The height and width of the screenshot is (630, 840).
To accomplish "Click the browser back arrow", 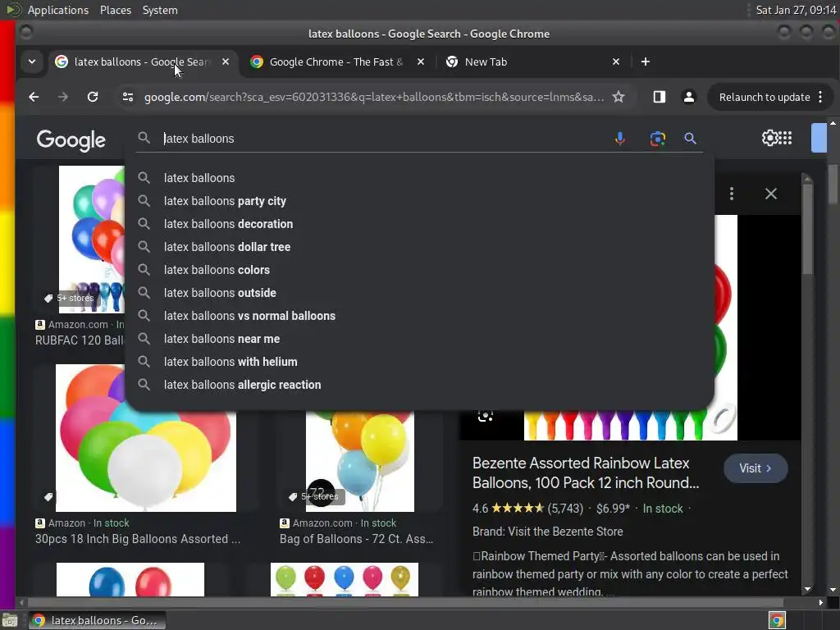I will [34, 97].
